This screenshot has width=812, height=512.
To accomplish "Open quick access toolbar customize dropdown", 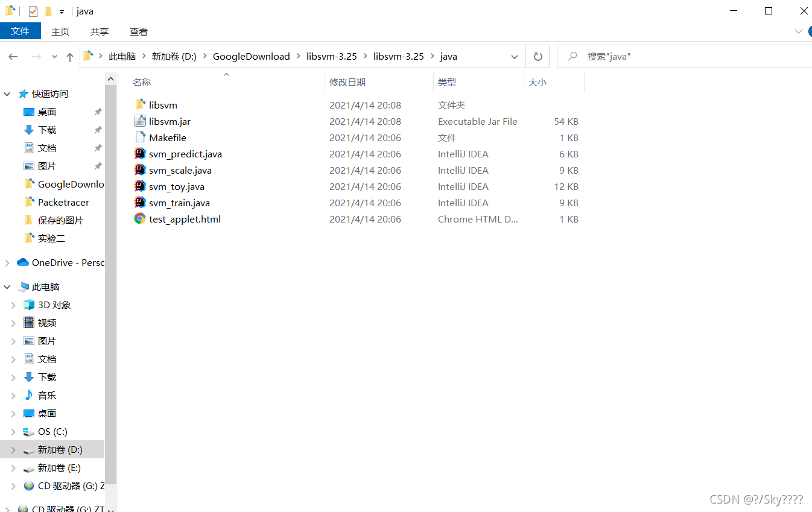I will pyautogui.click(x=62, y=12).
